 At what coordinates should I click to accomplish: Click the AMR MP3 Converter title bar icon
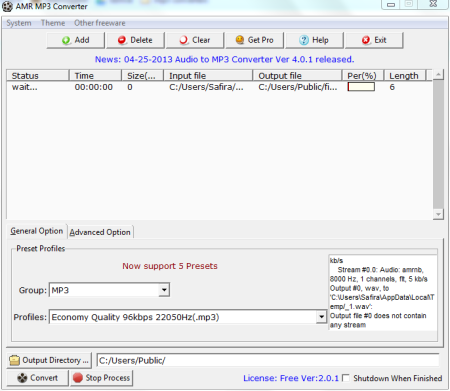(x=7, y=7)
